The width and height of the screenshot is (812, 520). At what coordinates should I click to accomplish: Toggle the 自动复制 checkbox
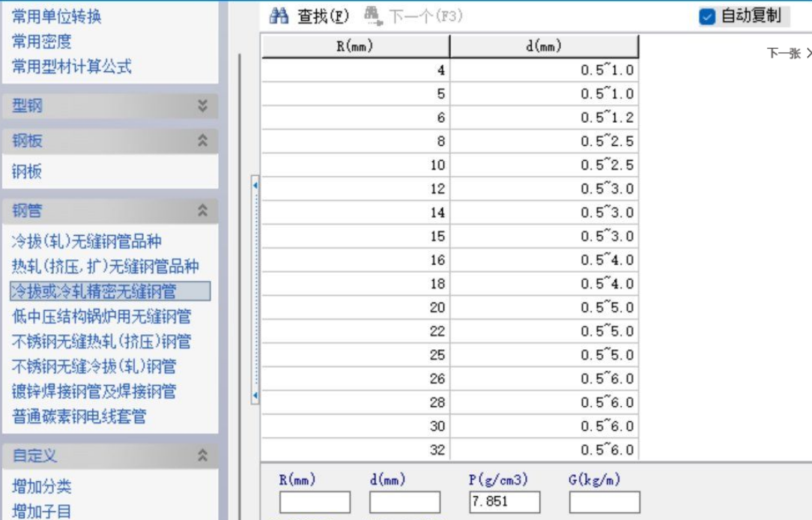(707, 16)
